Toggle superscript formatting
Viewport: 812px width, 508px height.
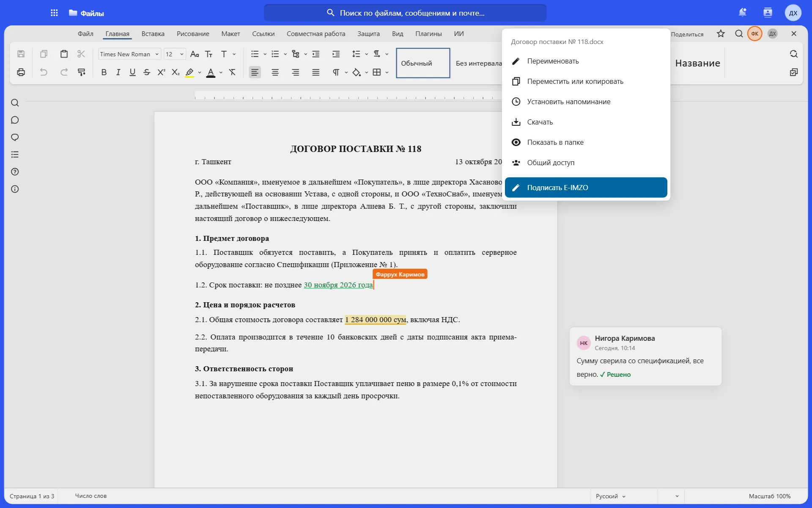click(161, 72)
